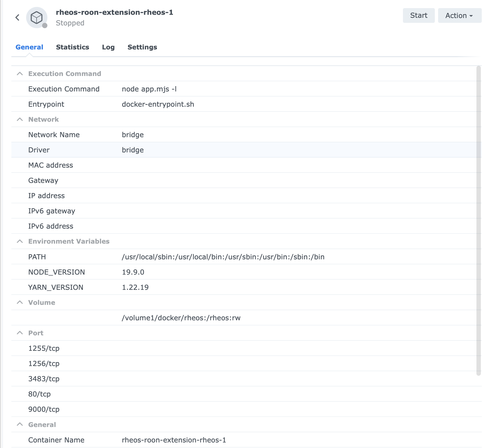
Task: Open the Settings tab
Action: coord(142,47)
